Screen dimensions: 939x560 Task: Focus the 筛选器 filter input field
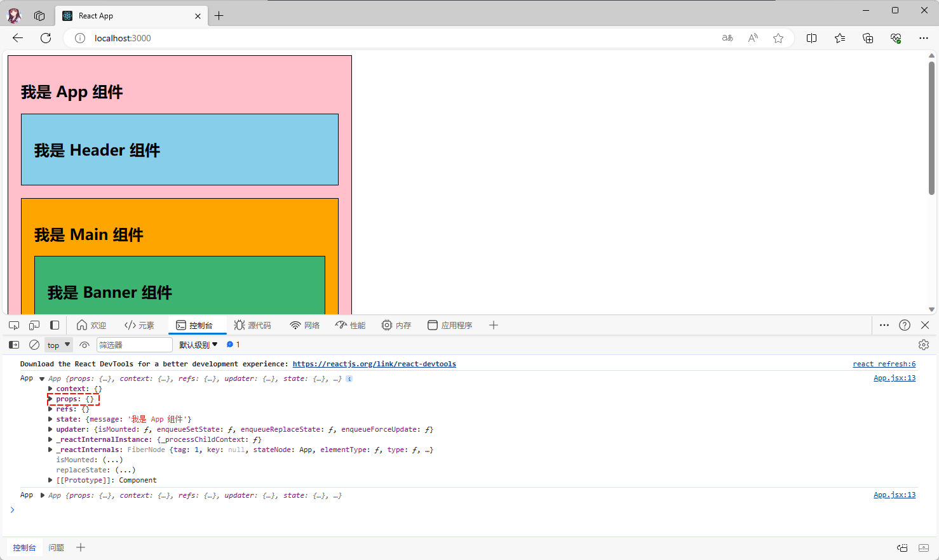tap(134, 345)
